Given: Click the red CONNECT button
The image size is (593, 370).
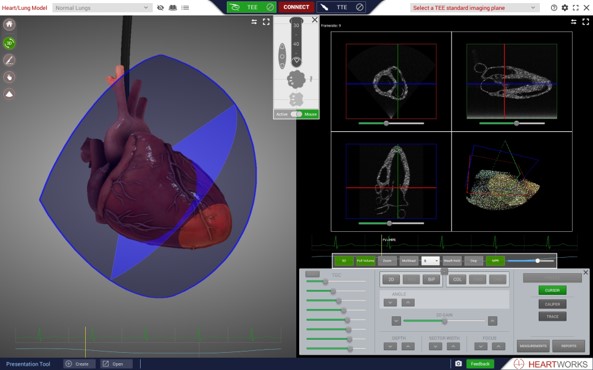Looking at the screenshot, I should (x=296, y=7).
